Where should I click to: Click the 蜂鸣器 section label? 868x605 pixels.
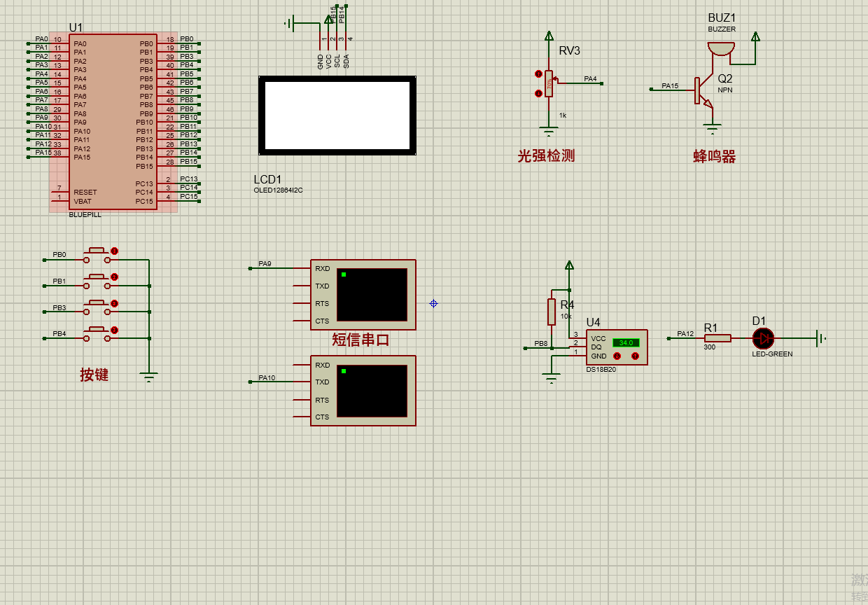[715, 157]
